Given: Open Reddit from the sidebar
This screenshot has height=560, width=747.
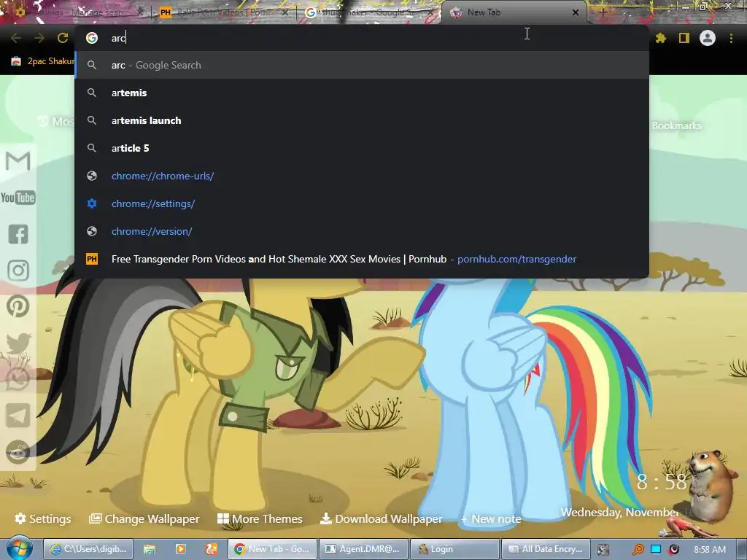Looking at the screenshot, I should click(18, 452).
